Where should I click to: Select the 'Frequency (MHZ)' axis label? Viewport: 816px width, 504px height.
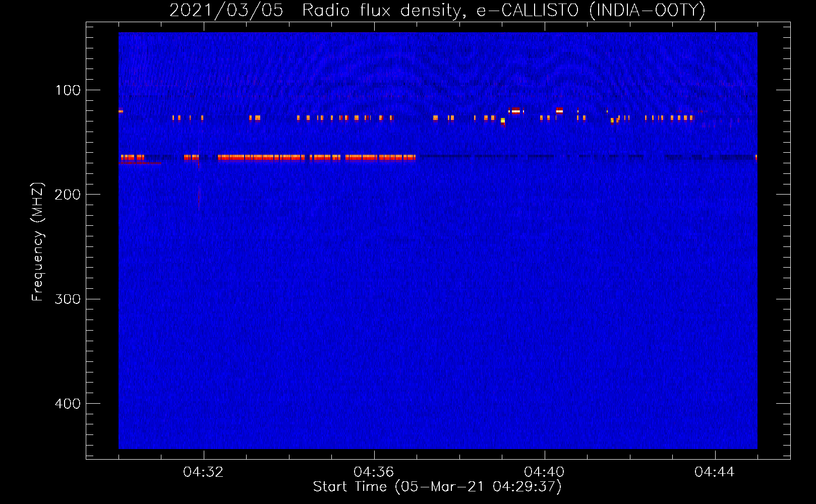[38, 242]
